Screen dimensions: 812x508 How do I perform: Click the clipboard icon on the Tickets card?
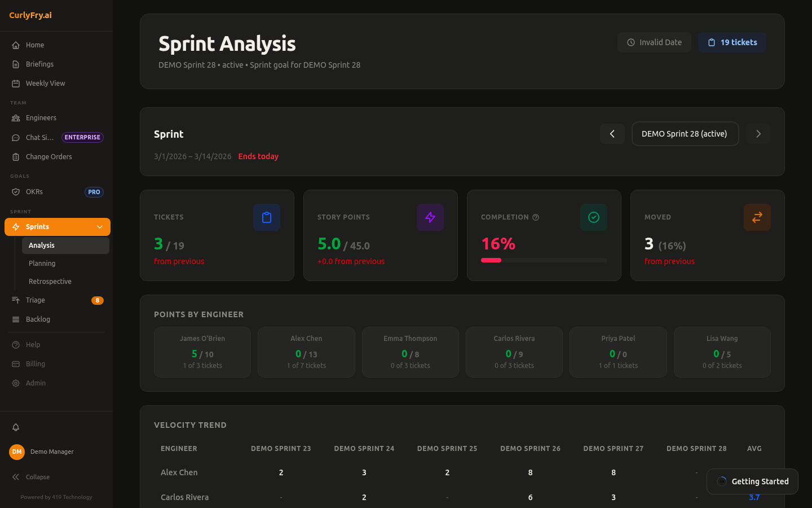tap(267, 217)
